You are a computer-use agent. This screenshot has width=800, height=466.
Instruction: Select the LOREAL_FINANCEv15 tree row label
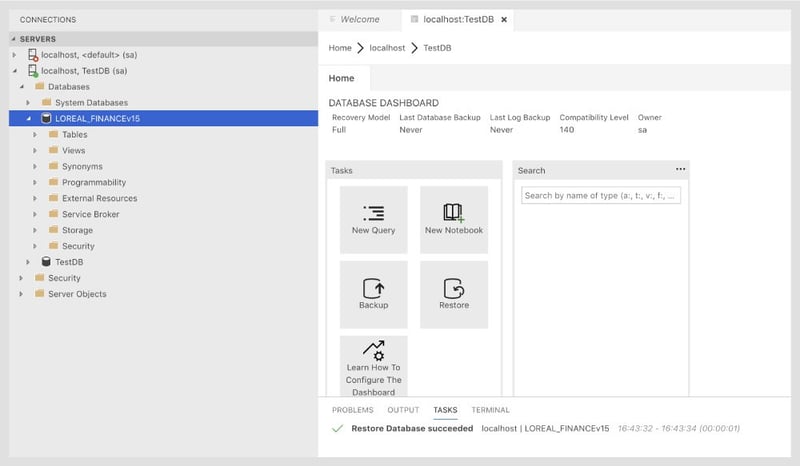pos(97,118)
